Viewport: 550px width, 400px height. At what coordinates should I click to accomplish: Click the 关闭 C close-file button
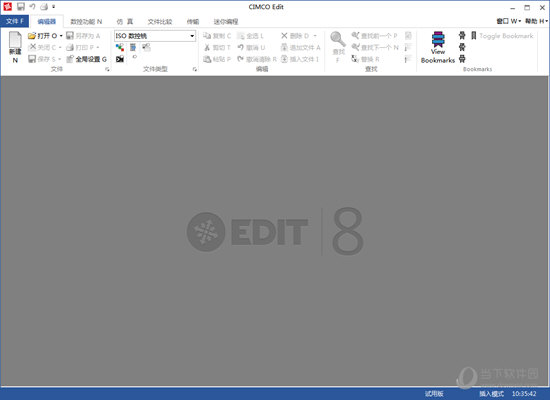tap(42, 47)
